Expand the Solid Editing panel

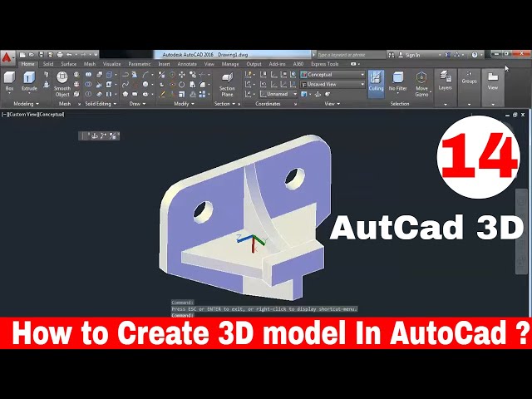coord(101,104)
